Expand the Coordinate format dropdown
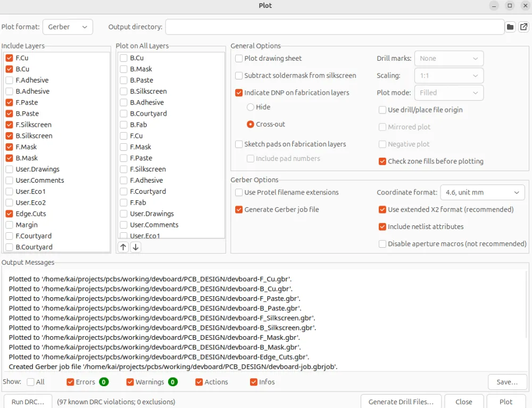Image resolution: width=532 pixels, height=408 pixels. (x=482, y=192)
